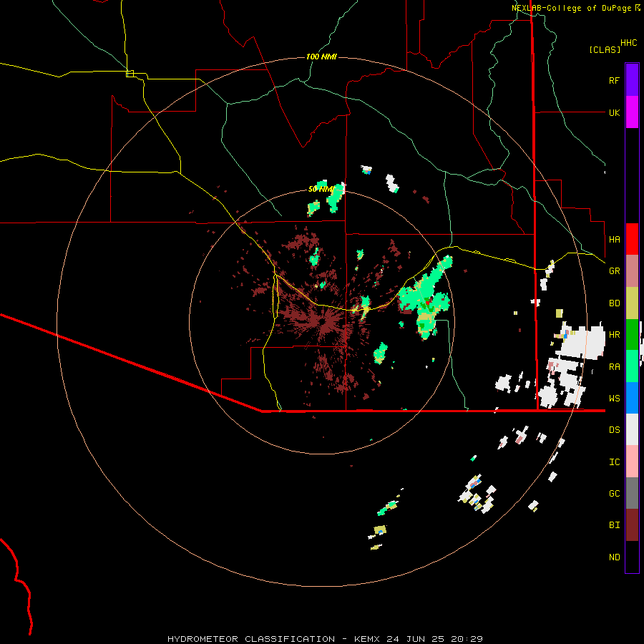Select the blue WS legend swatch
Viewport: 644px width, 644px height.
(632, 398)
